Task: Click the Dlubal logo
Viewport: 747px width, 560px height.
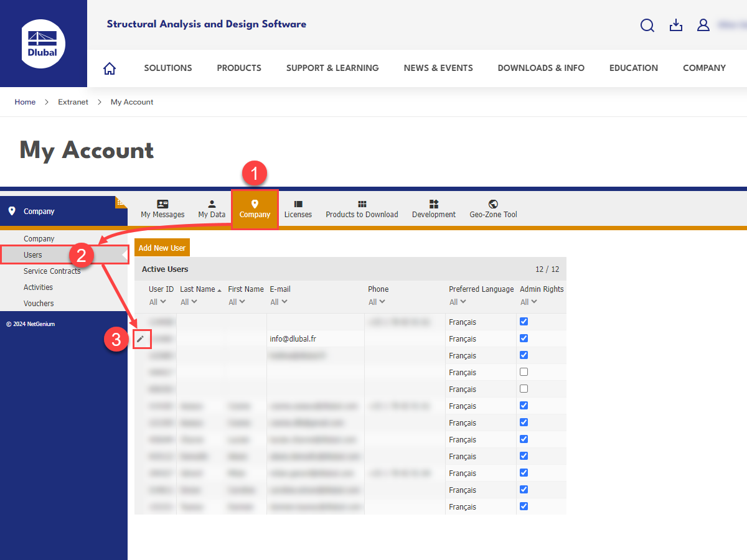Action: coord(43,44)
